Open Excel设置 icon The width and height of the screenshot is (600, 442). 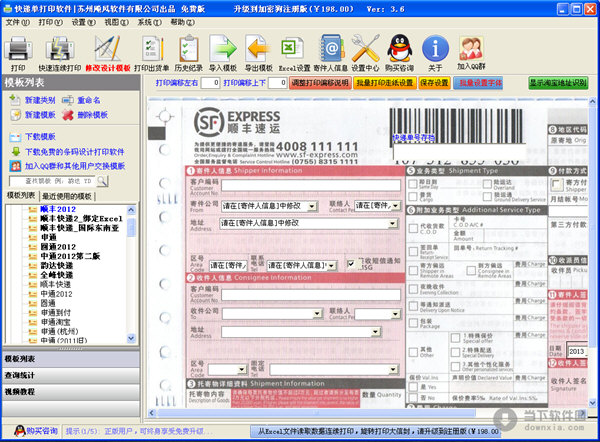[293, 49]
